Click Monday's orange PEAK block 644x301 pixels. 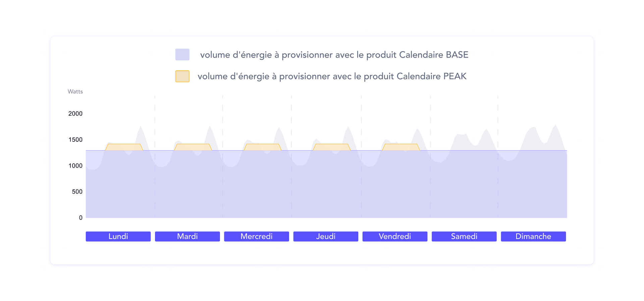click(x=124, y=147)
